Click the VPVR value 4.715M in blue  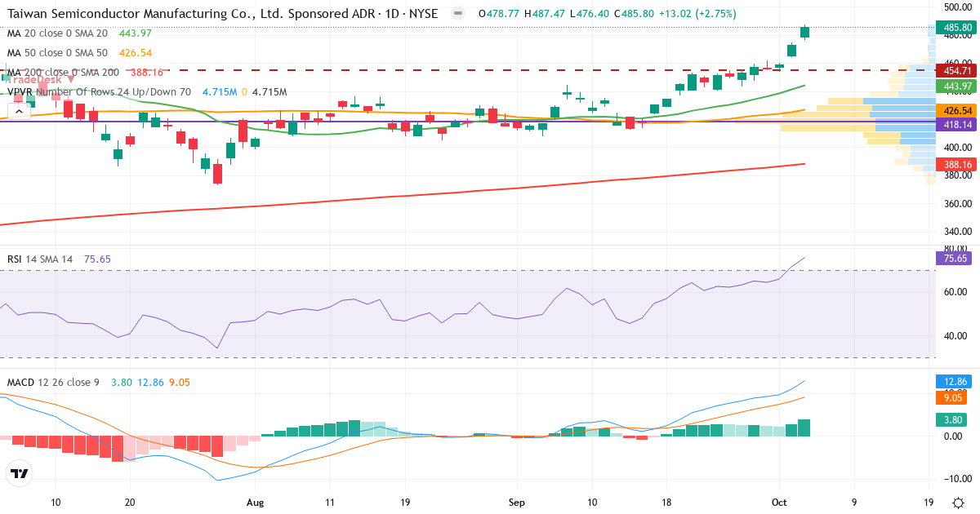pos(220,92)
